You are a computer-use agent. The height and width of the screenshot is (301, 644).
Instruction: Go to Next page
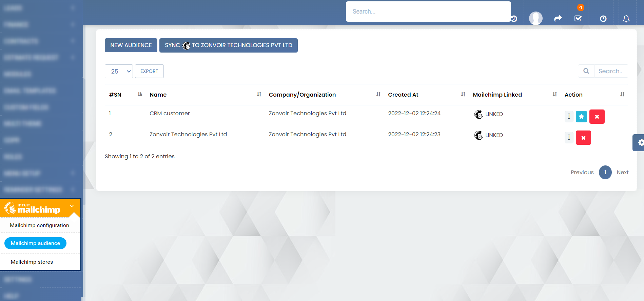click(x=622, y=172)
